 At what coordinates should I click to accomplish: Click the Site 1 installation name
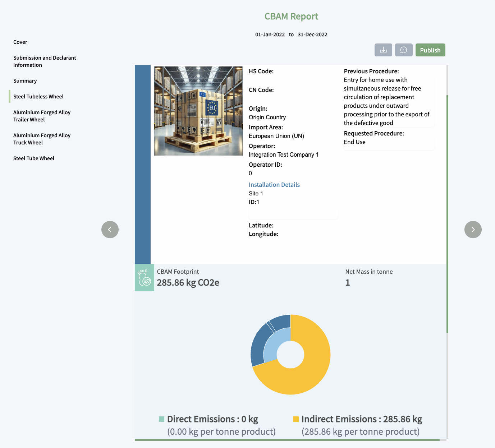point(256,193)
